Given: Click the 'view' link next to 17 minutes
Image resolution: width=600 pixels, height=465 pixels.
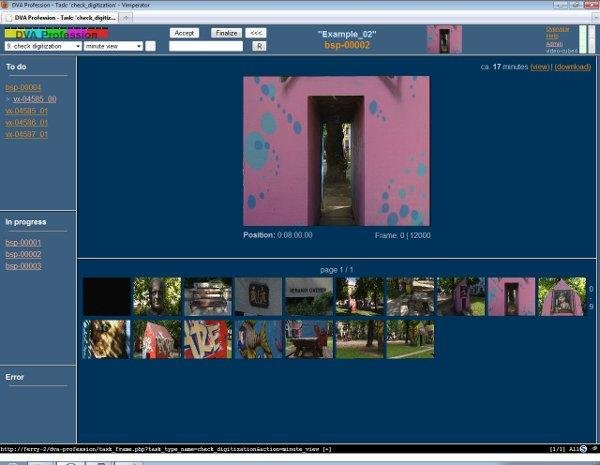Looking at the screenshot, I should coord(539,67).
